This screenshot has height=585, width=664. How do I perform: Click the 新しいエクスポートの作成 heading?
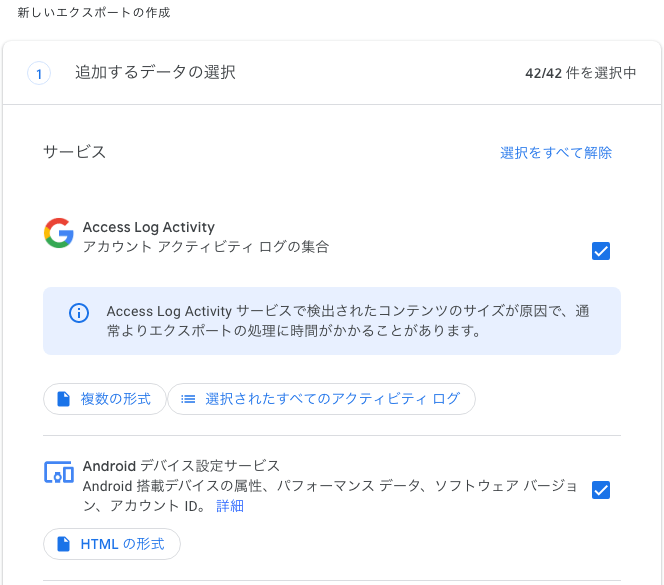pyautogui.click(x=94, y=13)
